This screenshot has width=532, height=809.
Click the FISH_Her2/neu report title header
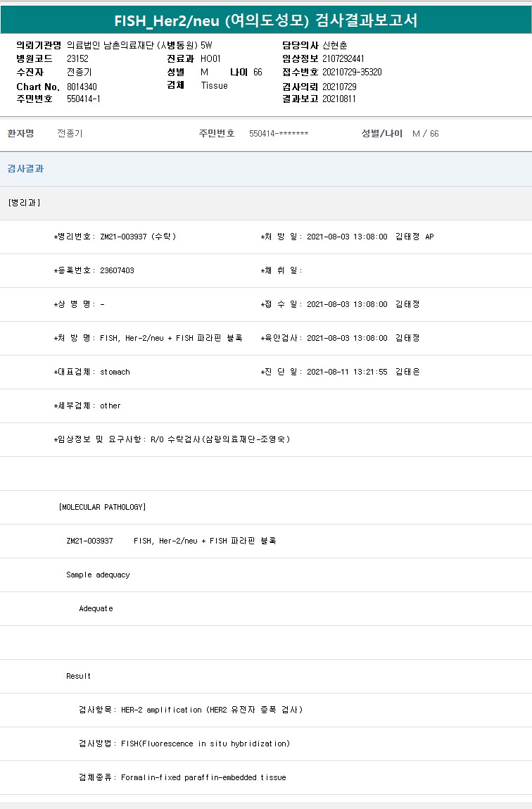point(266,20)
